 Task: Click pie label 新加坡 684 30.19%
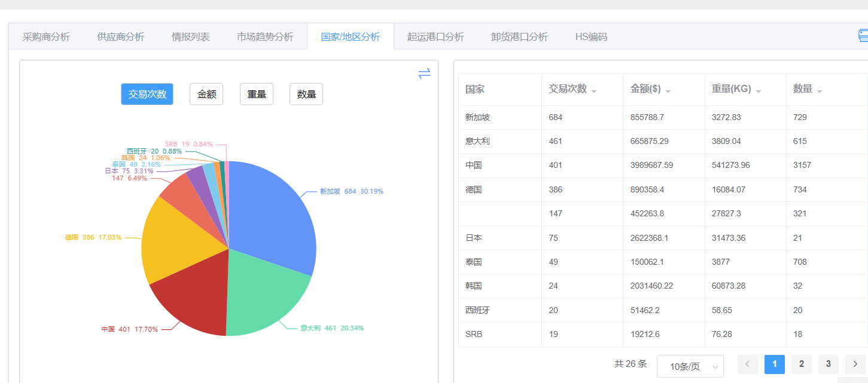click(352, 191)
